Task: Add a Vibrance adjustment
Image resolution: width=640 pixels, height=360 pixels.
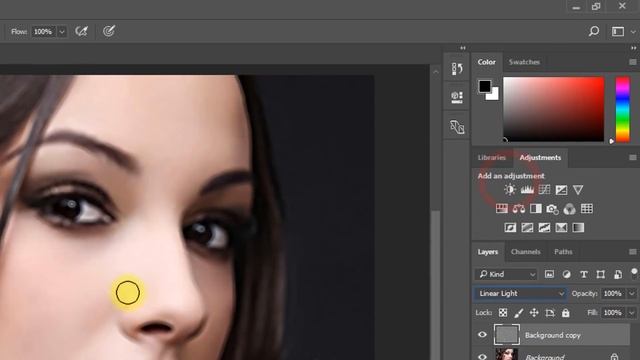Action: (x=578, y=190)
